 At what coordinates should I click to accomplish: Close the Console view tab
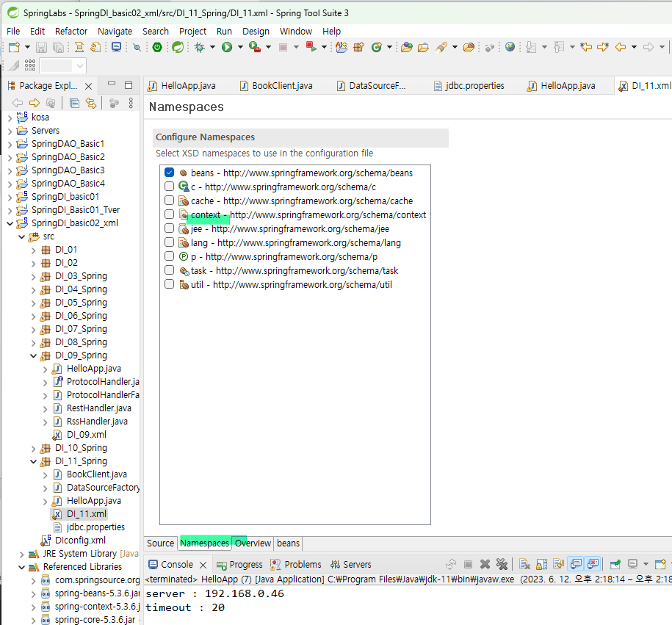(x=203, y=565)
